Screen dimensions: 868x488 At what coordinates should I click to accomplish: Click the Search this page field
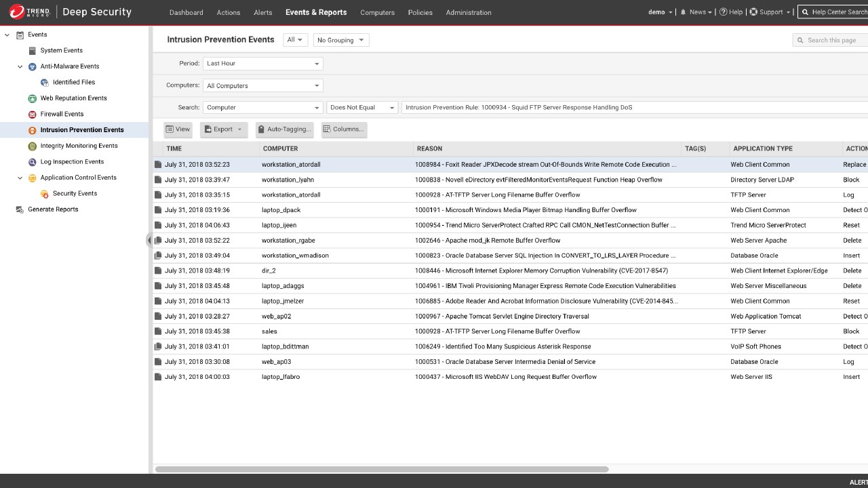(x=830, y=40)
